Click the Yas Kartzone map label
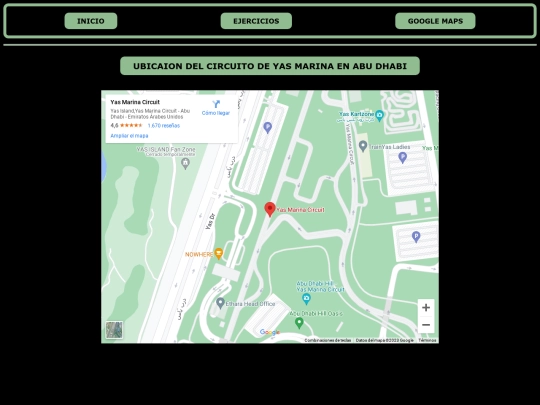 (356, 114)
